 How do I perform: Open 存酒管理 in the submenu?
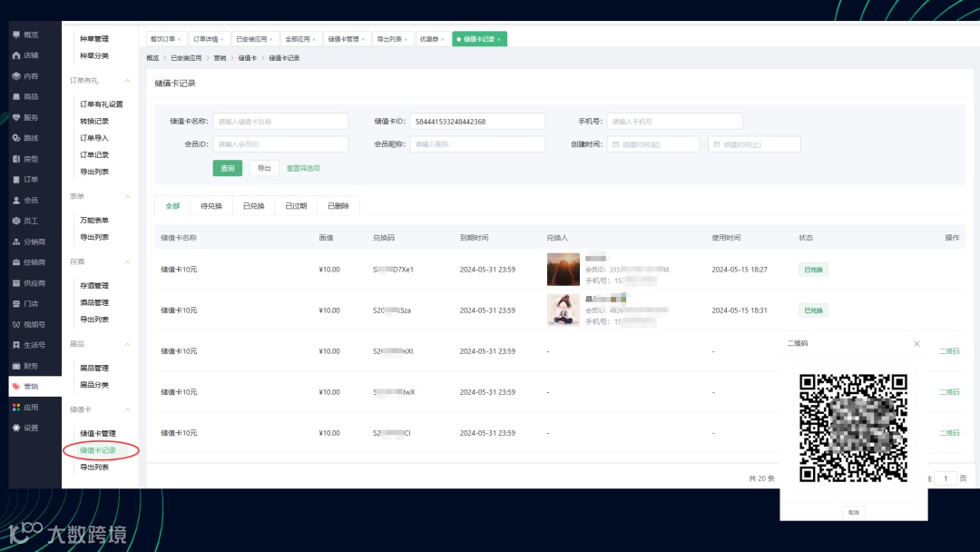pos(94,286)
